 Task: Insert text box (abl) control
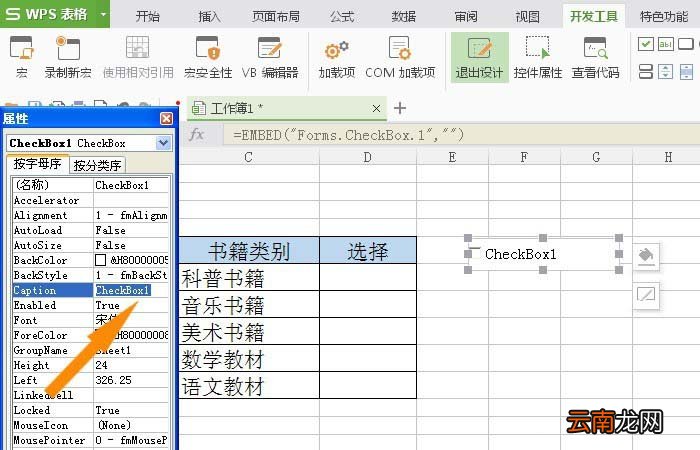(x=666, y=44)
